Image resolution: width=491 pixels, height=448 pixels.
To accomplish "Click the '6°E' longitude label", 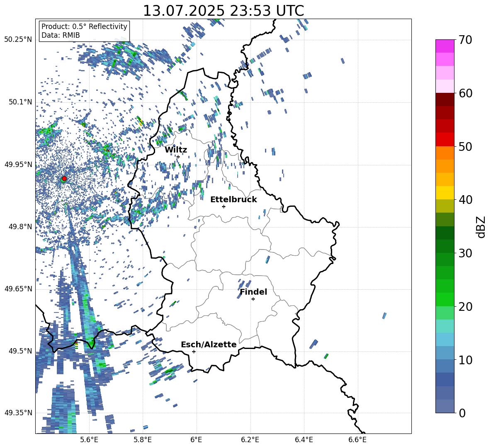I will pos(196,440).
